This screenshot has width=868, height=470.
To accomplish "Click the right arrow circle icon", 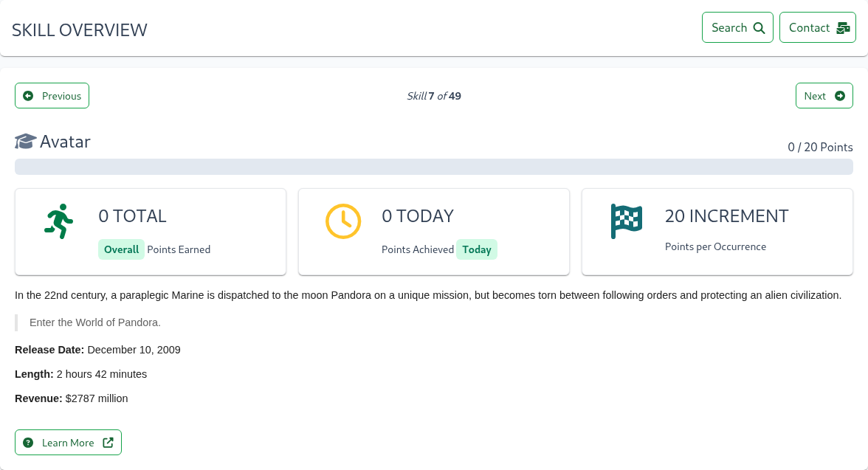I will pos(840,96).
